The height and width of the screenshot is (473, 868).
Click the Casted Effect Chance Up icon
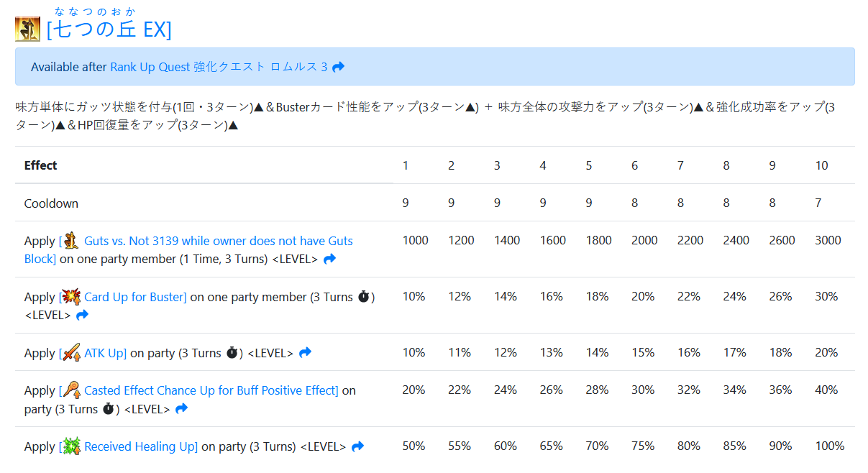click(x=71, y=390)
